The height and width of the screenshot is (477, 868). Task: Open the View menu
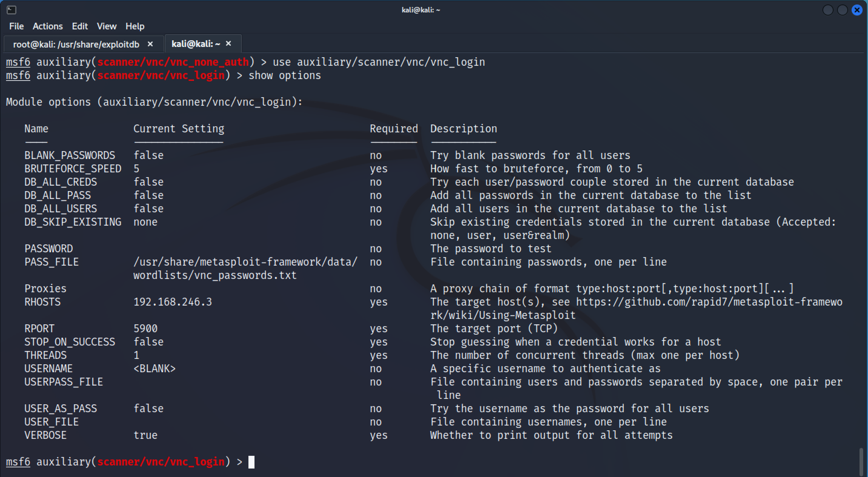pyautogui.click(x=106, y=26)
